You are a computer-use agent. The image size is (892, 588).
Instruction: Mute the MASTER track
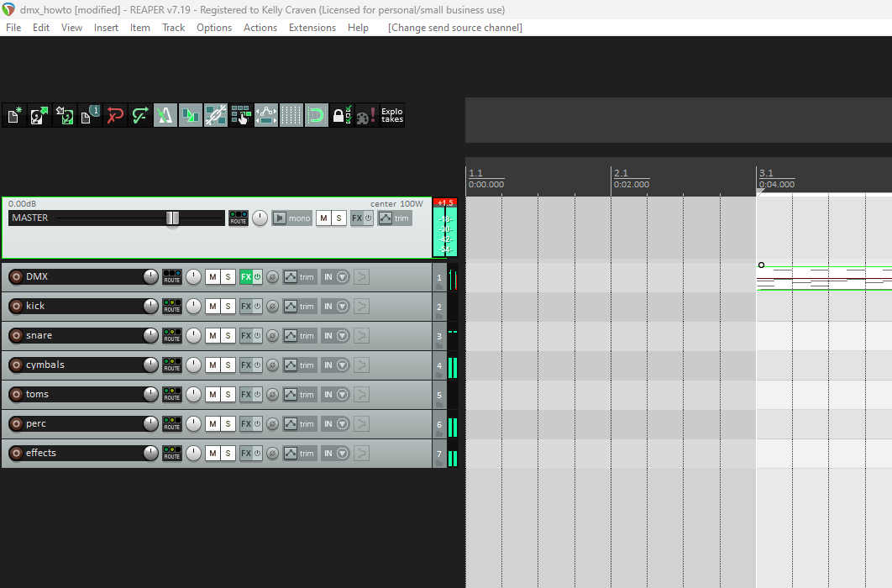point(323,218)
